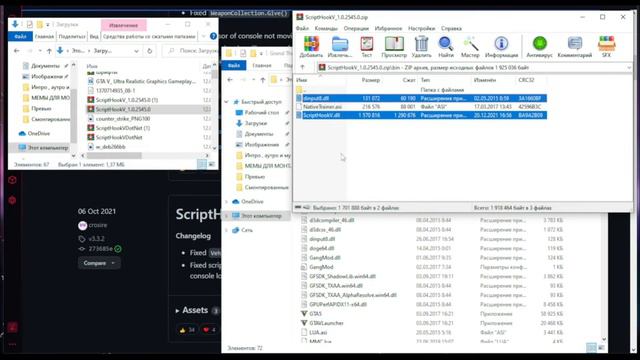Screen dimensions: 640x360
Task: Open the Compare dropdown on GitHub page
Action: [99, 263]
